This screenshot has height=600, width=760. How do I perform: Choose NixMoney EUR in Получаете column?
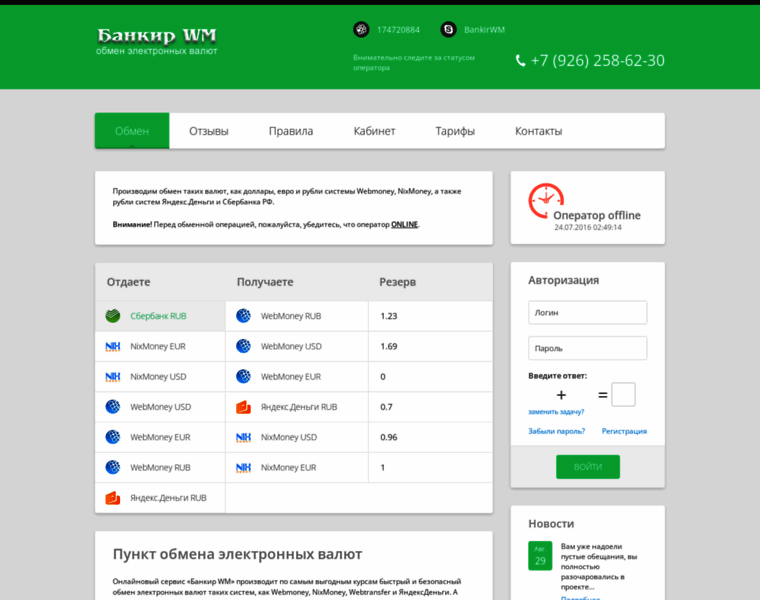tap(297, 467)
